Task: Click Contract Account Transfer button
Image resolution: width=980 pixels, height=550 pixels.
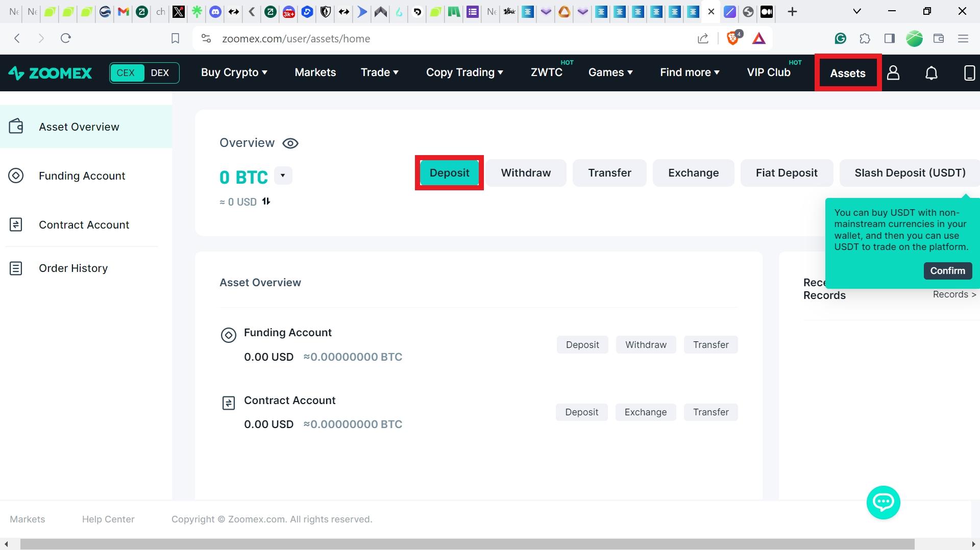Action: pyautogui.click(x=710, y=412)
